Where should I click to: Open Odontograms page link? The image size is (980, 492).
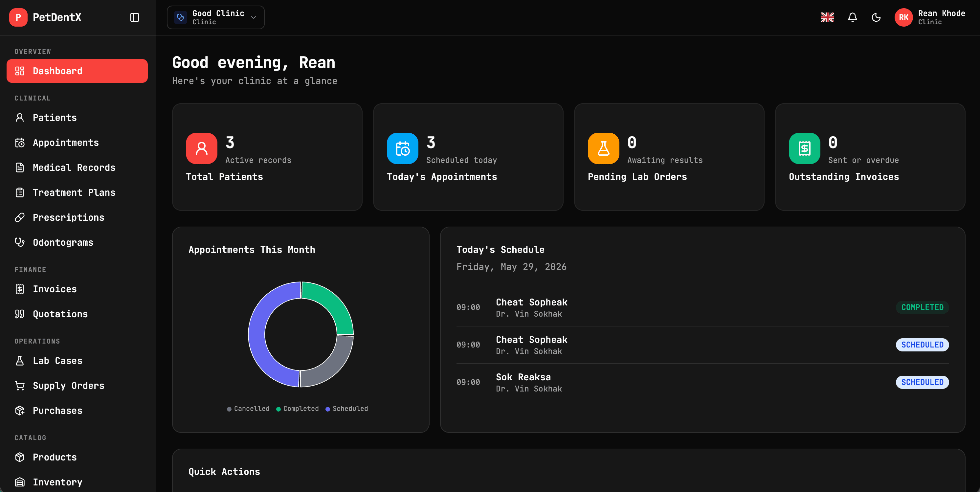tap(77, 242)
